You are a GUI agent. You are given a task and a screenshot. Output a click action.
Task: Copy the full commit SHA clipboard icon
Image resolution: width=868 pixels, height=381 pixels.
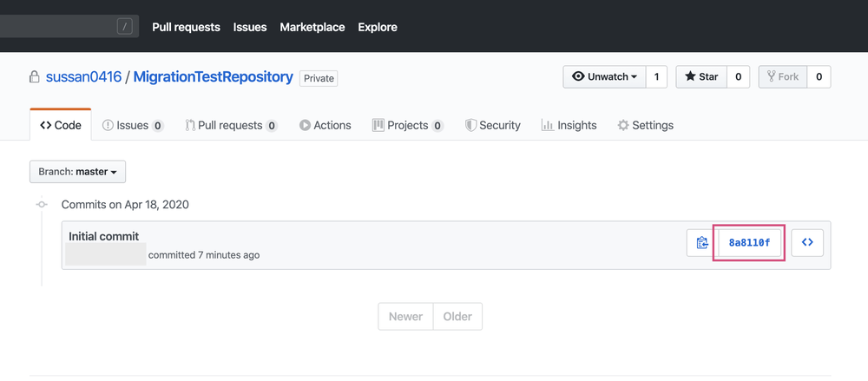pos(702,242)
